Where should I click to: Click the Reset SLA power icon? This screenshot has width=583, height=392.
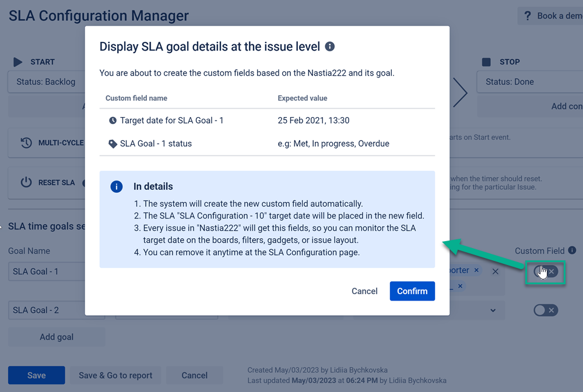tap(26, 182)
